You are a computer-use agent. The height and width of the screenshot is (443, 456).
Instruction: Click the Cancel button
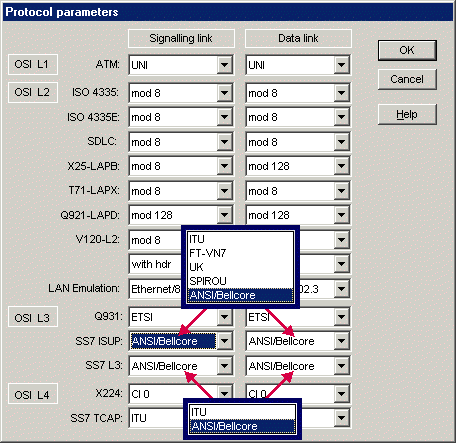pos(407,79)
